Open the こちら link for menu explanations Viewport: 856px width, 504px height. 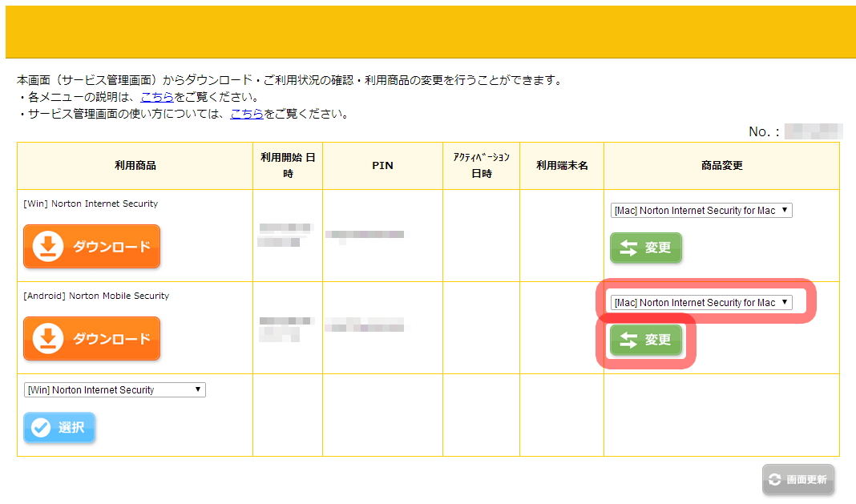point(157,97)
